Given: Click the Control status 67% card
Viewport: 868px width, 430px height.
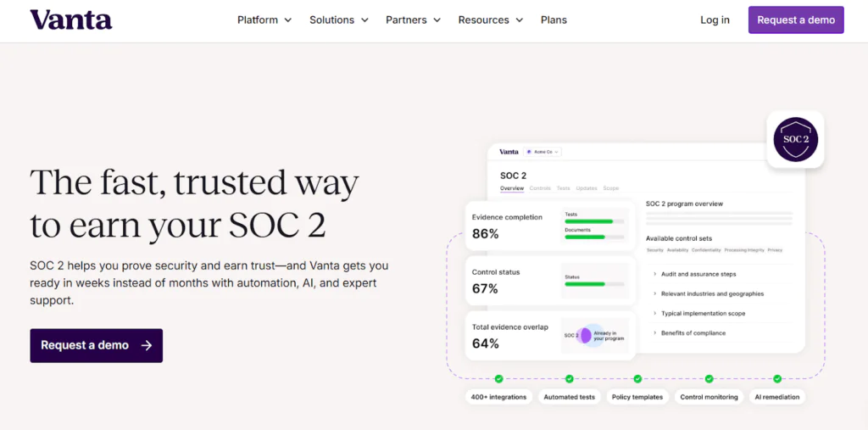Looking at the screenshot, I should (550, 281).
